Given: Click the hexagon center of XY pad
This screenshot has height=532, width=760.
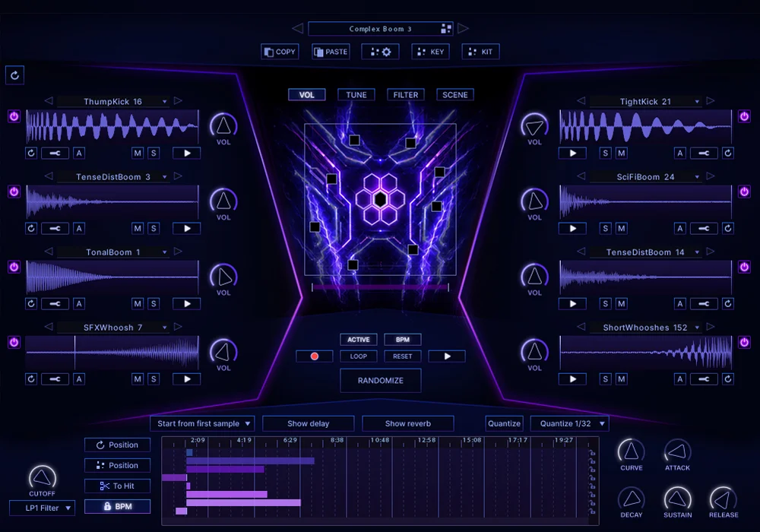Looking at the screenshot, I should click(381, 199).
